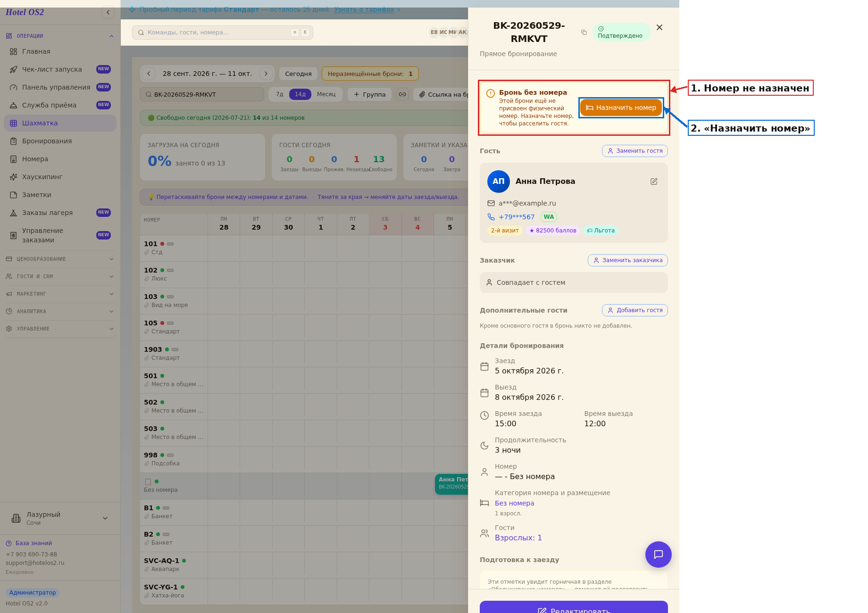Viewport: 868px width, 613px height.
Task: Open the chat bubble floating button
Action: pyautogui.click(x=658, y=555)
